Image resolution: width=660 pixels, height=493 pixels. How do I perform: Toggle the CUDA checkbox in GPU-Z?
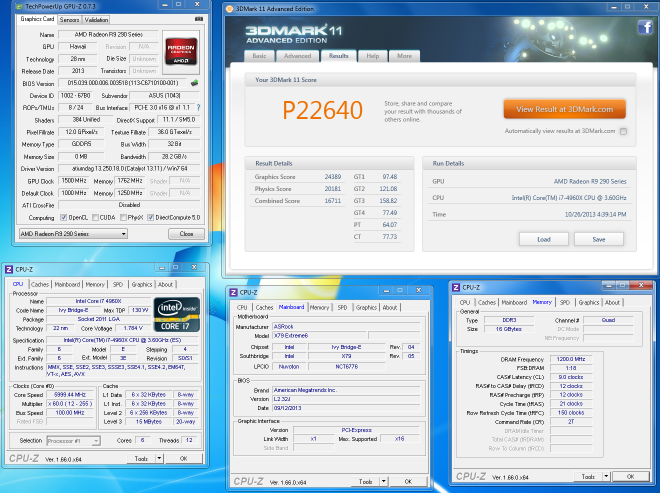coord(96,217)
